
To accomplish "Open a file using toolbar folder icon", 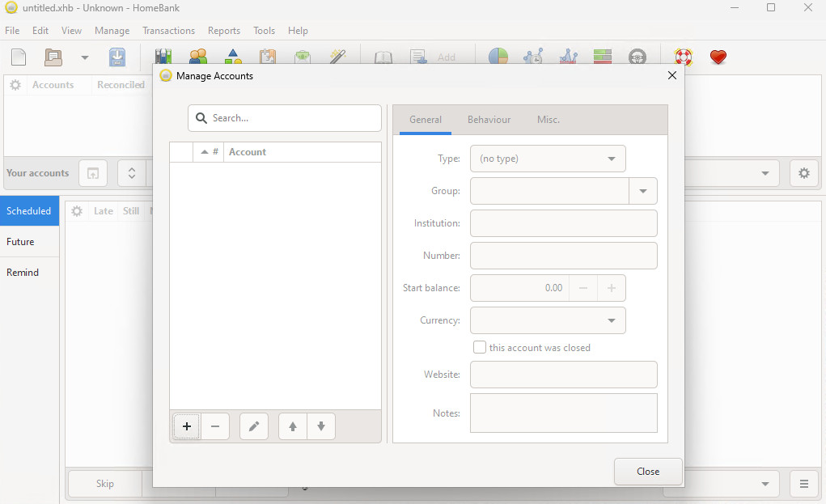I will click(53, 57).
